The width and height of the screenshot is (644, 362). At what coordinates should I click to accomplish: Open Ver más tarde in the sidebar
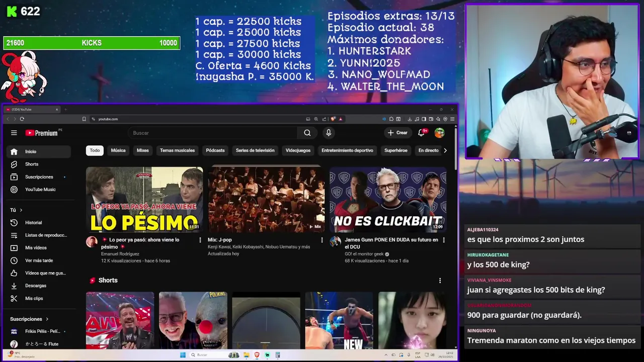pyautogui.click(x=39, y=260)
